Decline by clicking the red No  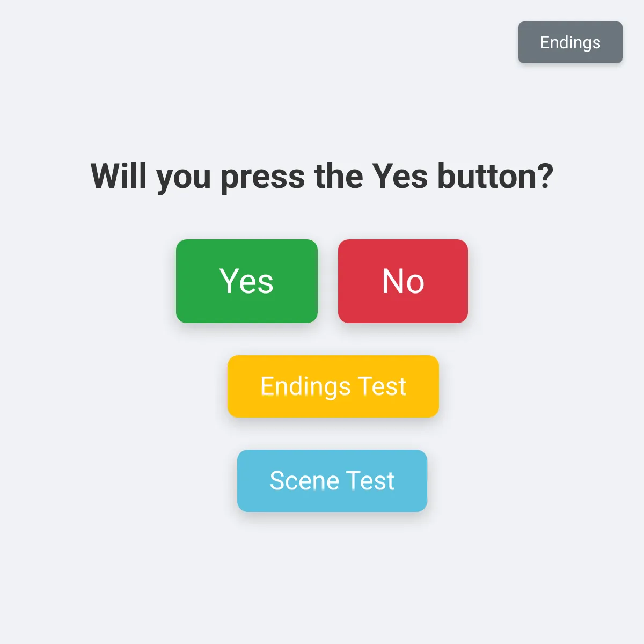403,281
